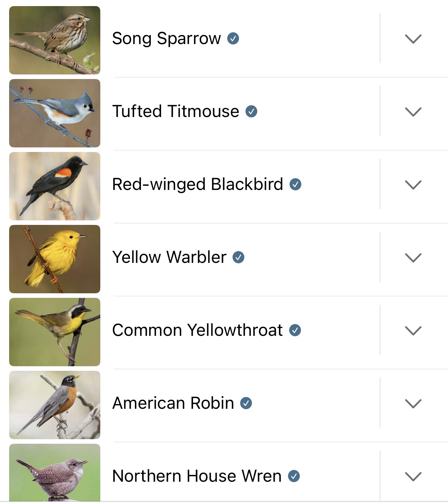Click the verified checkmark next to Tufted Titmouse
Viewport: 448px width, 503px height.
(251, 111)
